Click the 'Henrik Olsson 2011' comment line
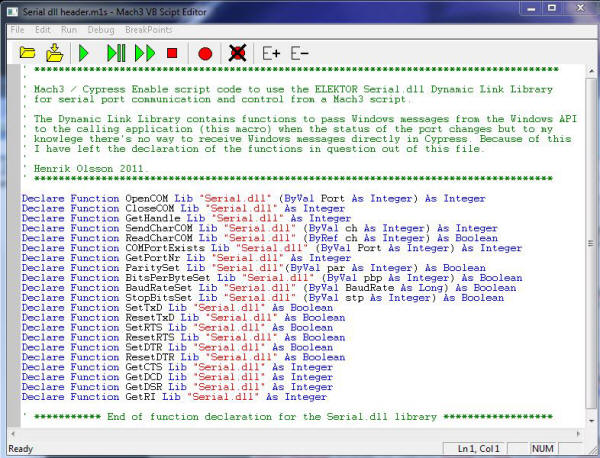Image resolution: width=600 pixels, height=458 pixels. [89, 169]
